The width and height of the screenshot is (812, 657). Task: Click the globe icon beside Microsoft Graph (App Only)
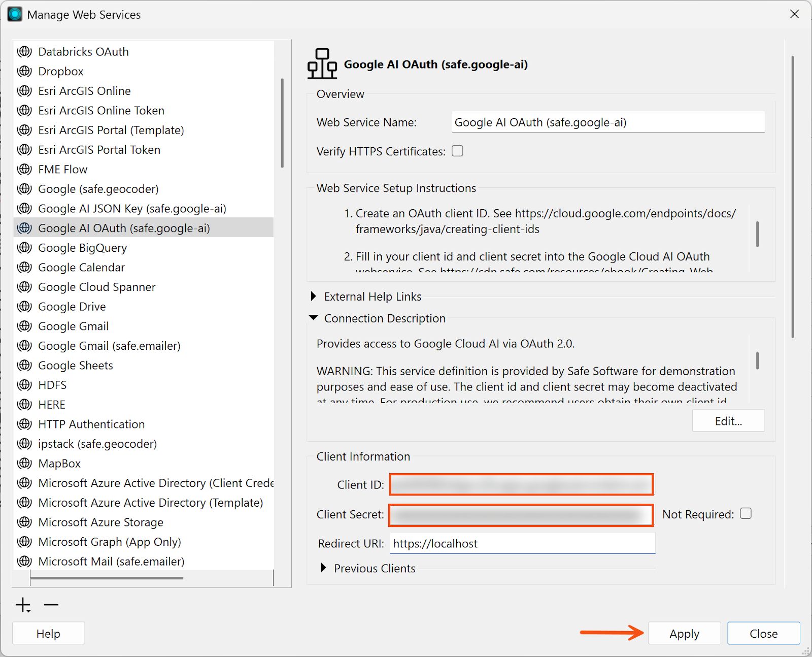24,542
